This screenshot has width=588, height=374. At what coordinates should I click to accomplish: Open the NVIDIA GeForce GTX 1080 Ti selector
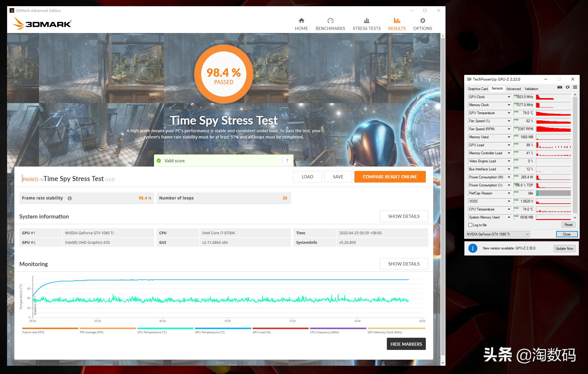click(x=498, y=234)
